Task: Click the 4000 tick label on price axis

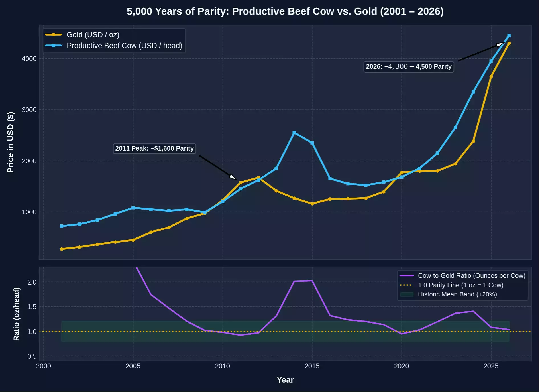Action: pyautogui.click(x=29, y=59)
